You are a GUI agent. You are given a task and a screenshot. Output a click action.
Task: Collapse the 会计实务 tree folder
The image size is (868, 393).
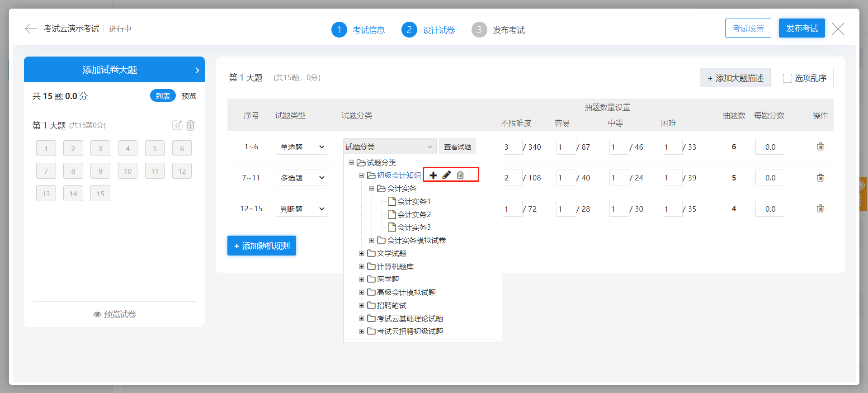point(372,189)
